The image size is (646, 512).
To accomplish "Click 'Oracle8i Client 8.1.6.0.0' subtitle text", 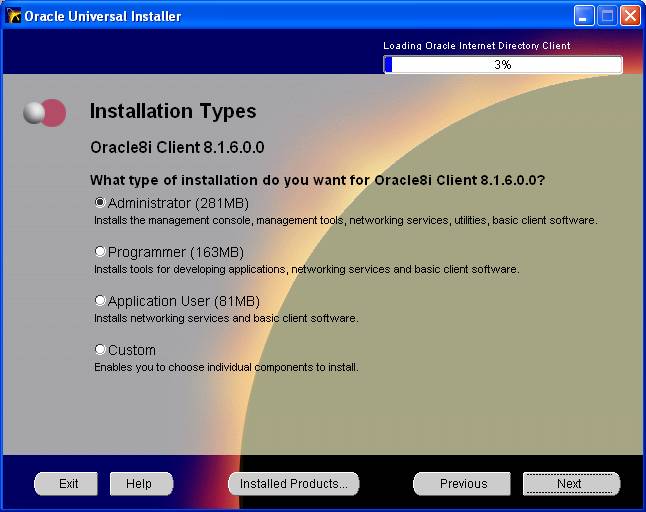I will 177,147.
